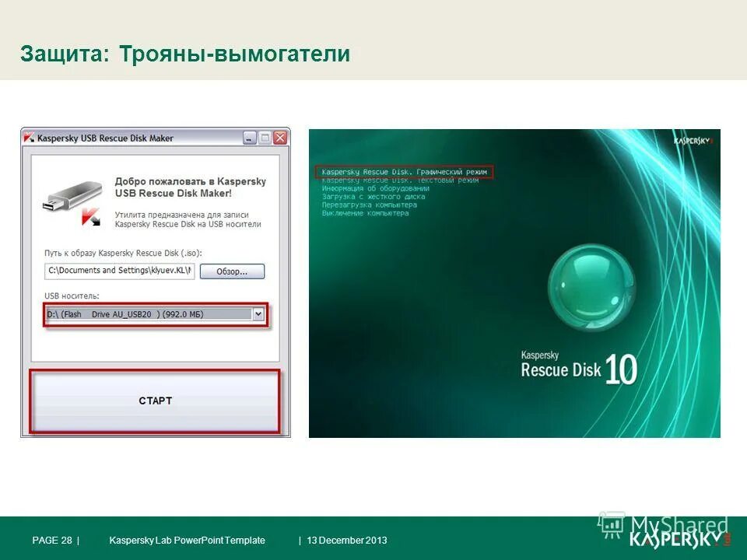The image size is (747, 560).
Task: Open Информация об оборудовании option
Action: click(377, 188)
